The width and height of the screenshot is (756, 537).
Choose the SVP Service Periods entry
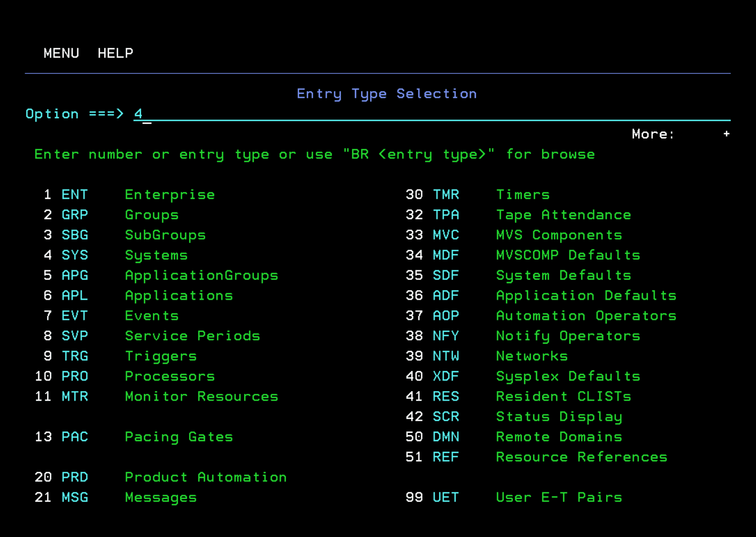74,336
